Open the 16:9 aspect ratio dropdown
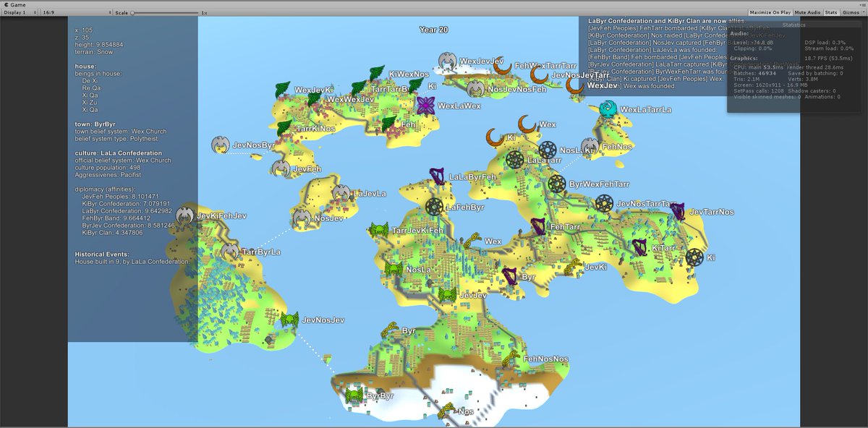868x428 pixels. coord(76,12)
